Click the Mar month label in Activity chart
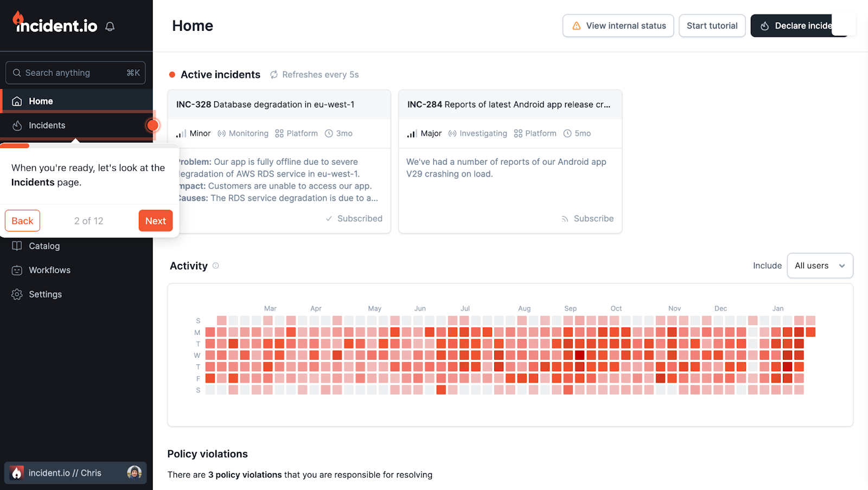Viewport: 868px width, 490px height. 270,308
